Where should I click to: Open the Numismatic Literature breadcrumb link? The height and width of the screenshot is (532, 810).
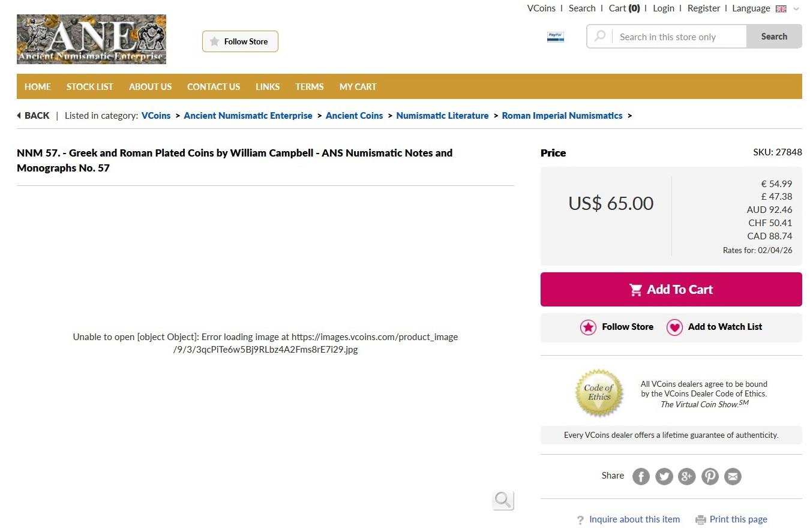tap(442, 116)
